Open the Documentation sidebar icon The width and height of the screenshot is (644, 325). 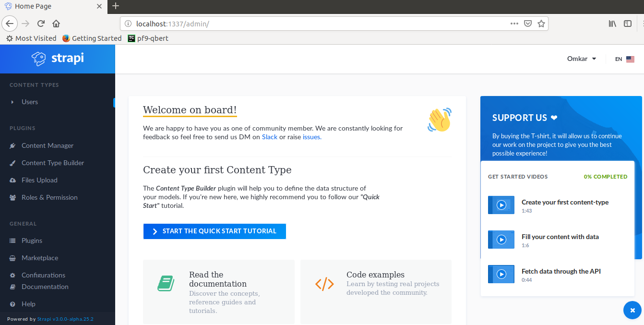(13, 286)
